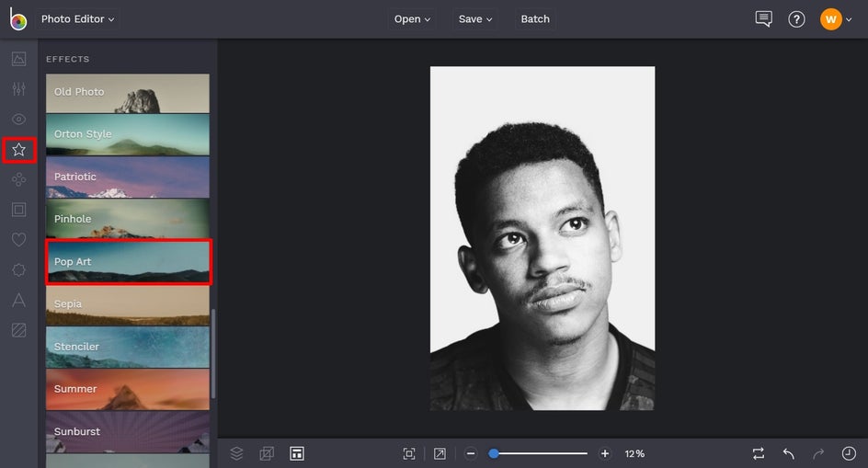Click the undo arrow icon
The height and width of the screenshot is (468, 868).
[788, 453]
